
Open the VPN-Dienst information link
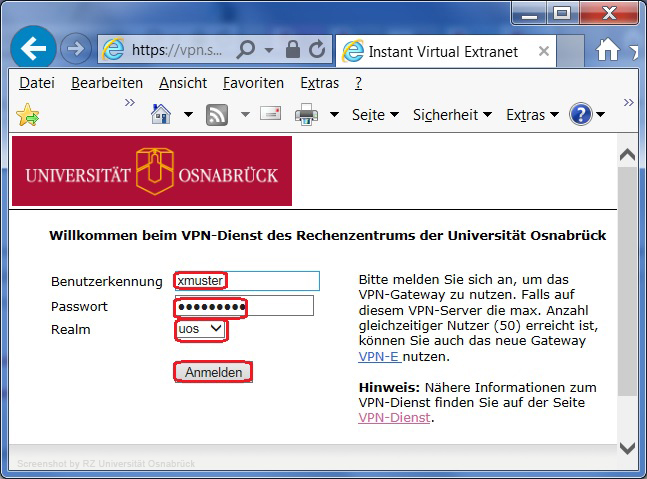(394, 418)
